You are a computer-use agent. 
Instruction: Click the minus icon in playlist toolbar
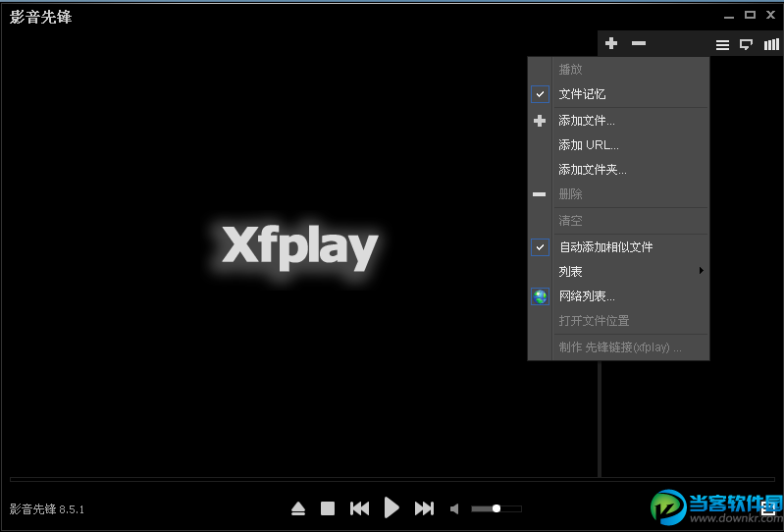pos(639,43)
